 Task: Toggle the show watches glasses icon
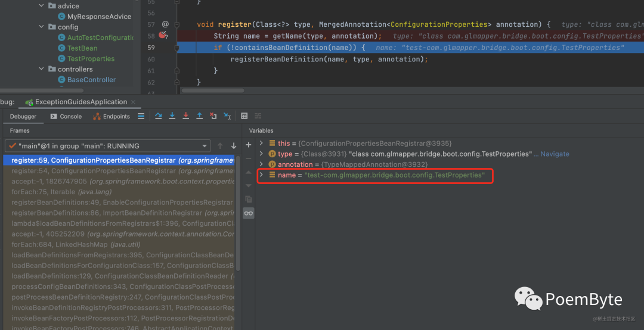[249, 213]
